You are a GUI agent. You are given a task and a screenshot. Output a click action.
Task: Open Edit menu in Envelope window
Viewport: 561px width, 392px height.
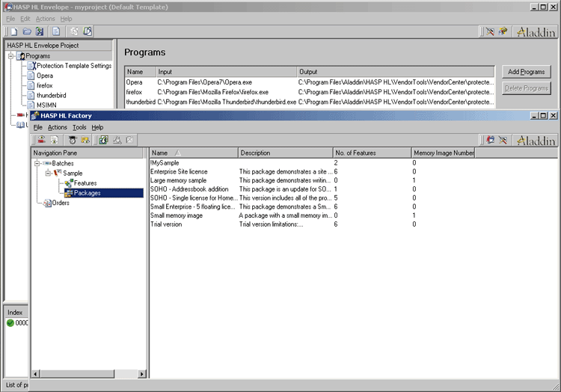point(25,19)
